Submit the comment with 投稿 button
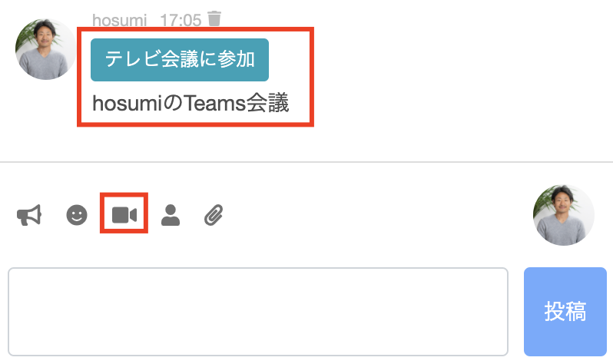The width and height of the screenshot is (613, 364). [x=565, y=312]
